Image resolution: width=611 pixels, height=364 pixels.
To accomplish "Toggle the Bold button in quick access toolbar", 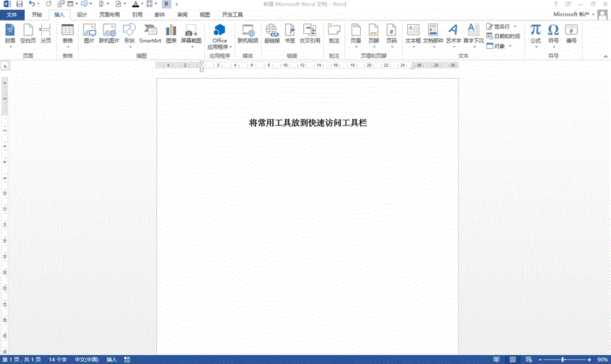I will click(x=166, y=4).
